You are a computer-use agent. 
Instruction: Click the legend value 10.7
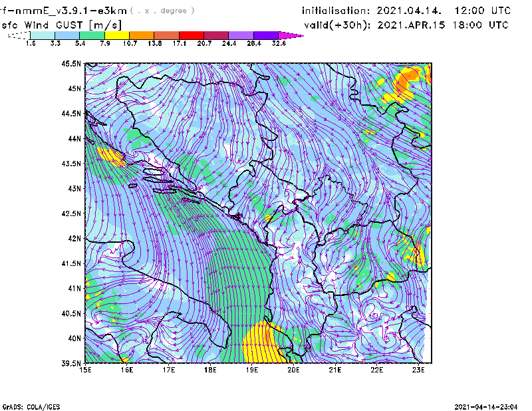pyautogui.click(x=130, y=43)
